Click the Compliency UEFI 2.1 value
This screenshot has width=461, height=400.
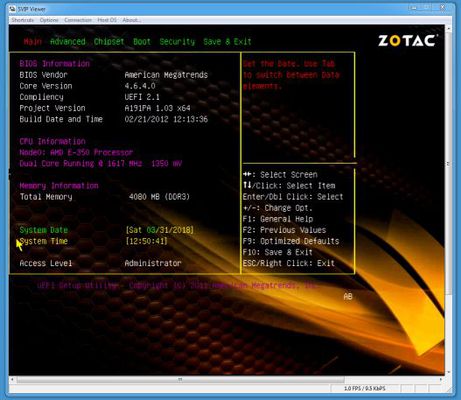point(142,97)
